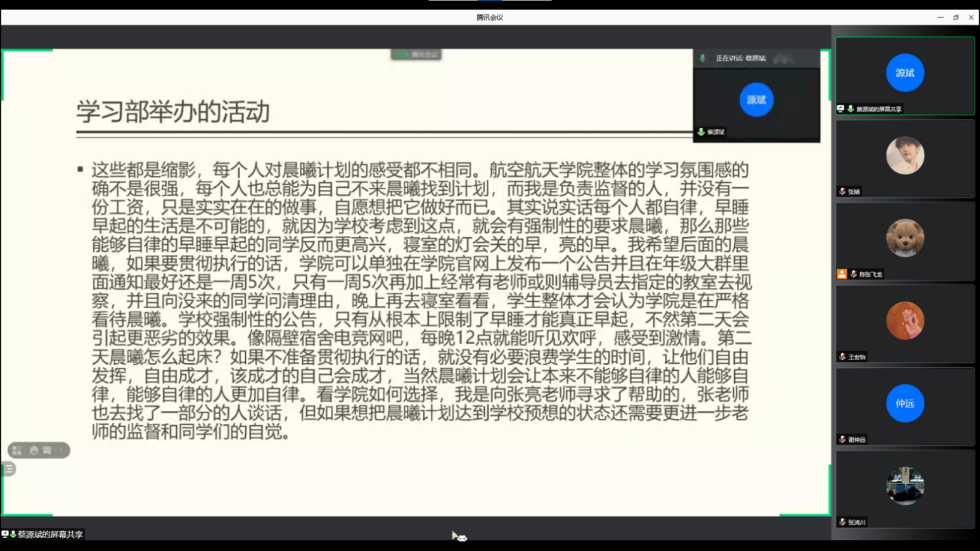
Task: Collapse the floating toolbar with left chevron
Action: [62, 450]
